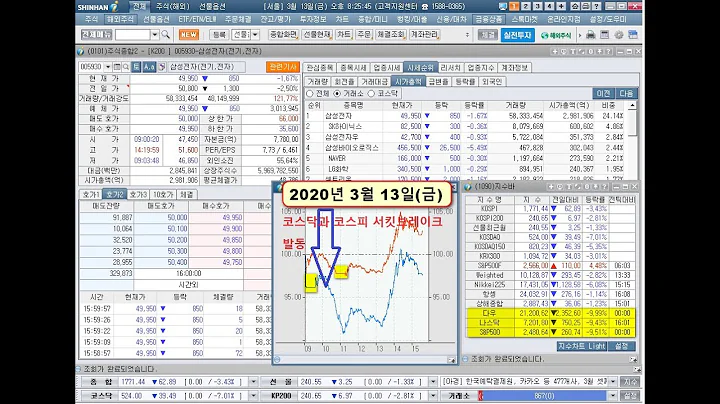Click the question mark help icon in title bar
The height and width of the screenshot is (404, 720).
[x=596, y=6]
